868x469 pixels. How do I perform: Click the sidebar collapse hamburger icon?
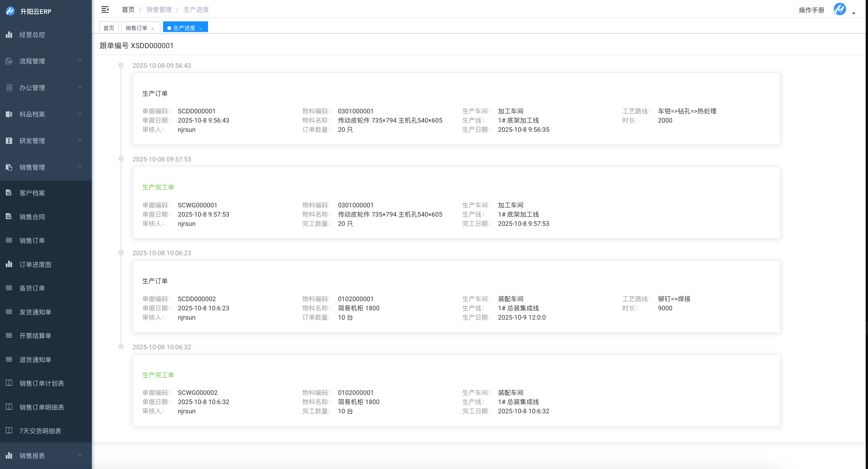pos(105,10)
